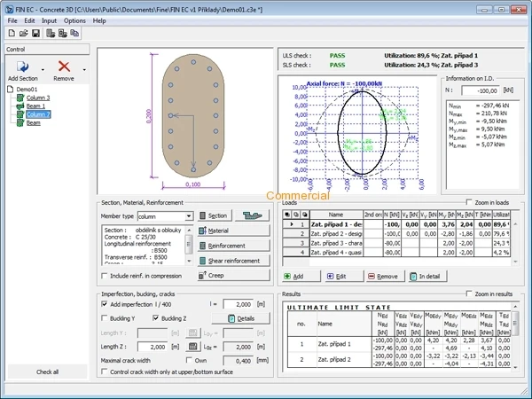Image resolution: width=532 pixels, height=399 pixels.
Task: Click the Length Z input field
Action: [x=153, y=347]
